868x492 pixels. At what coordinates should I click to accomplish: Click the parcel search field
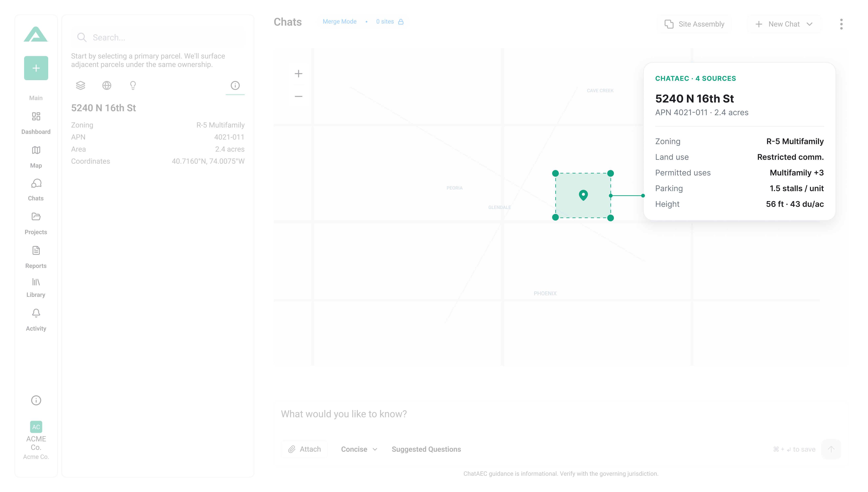click(158, 38)
